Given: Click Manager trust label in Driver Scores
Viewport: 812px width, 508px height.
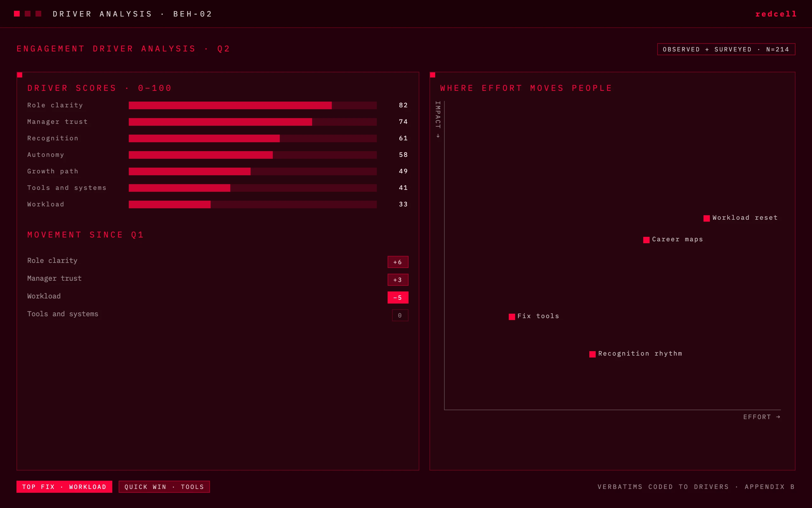Looking at the screenshot, I should point(57,122).
